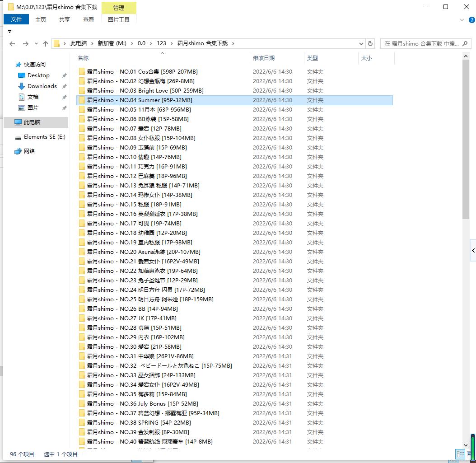Click the vertical scrollbar down arrow

coord(466,445)
